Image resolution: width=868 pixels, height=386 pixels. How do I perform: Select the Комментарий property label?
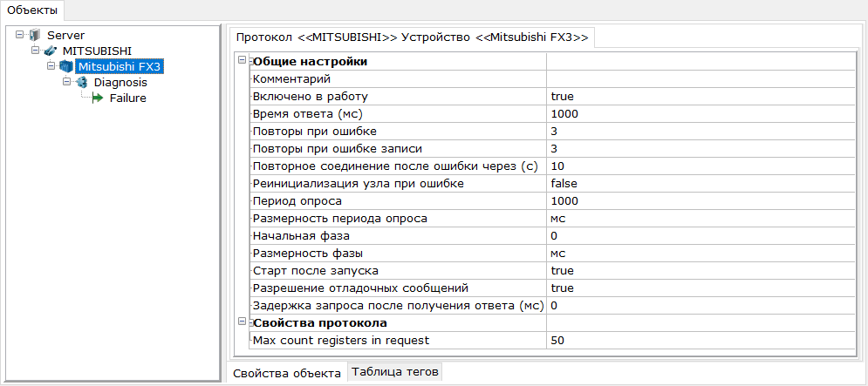click(x=290, y=79)
